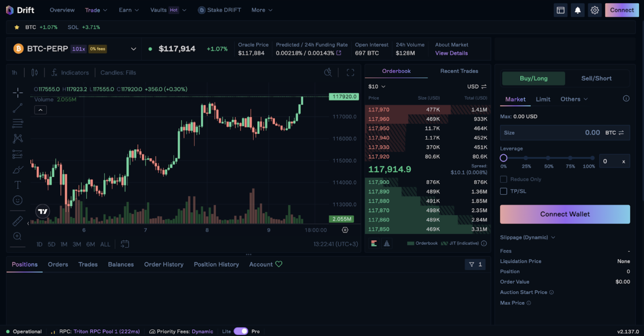Screen dimensions: 644x336
Task: Open the settings gear icon
Action: pyautogui.click(x=595, y=10)
